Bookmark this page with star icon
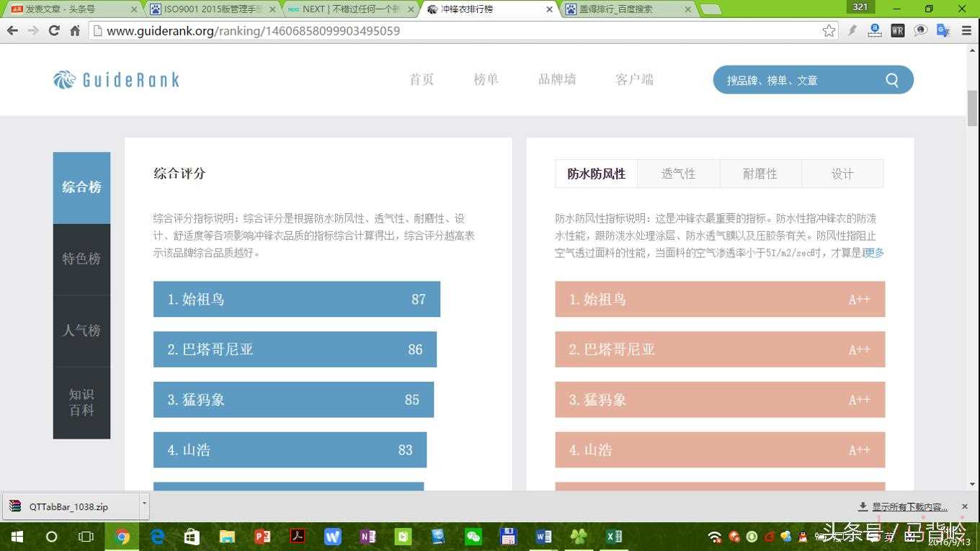This screenshot has height=551, width=980. [x=829, y=31]
